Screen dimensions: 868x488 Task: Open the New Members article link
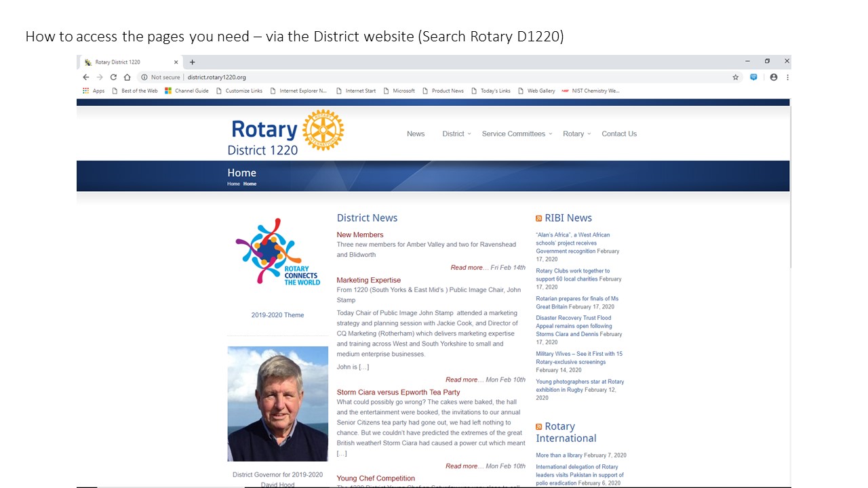pyautogui.click(x=360, y=235)
